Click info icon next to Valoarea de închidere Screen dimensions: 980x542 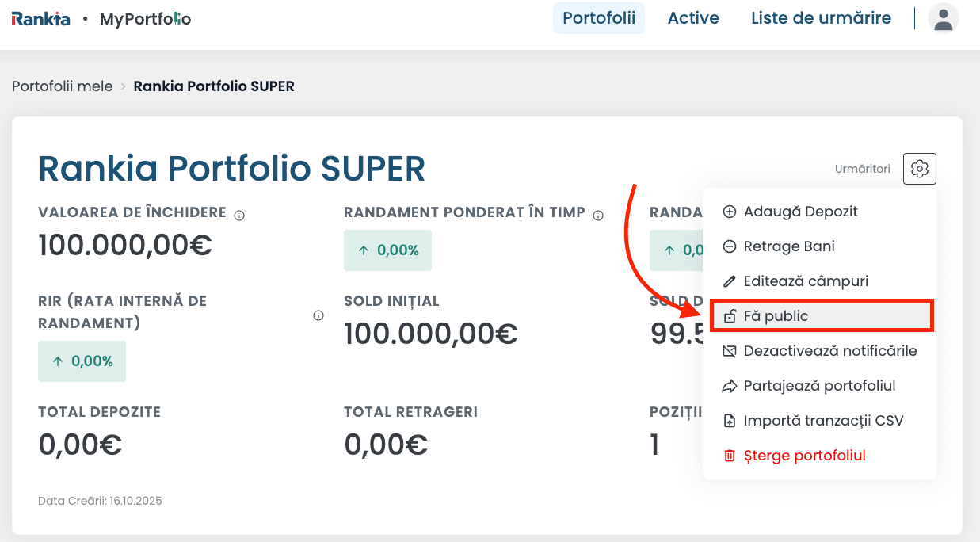point(239,215)
